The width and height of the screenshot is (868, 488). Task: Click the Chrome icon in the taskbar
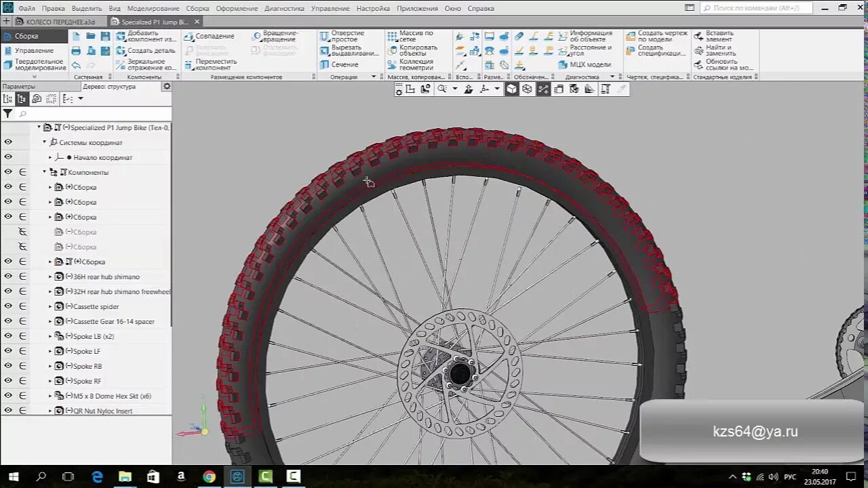point(209,476)
